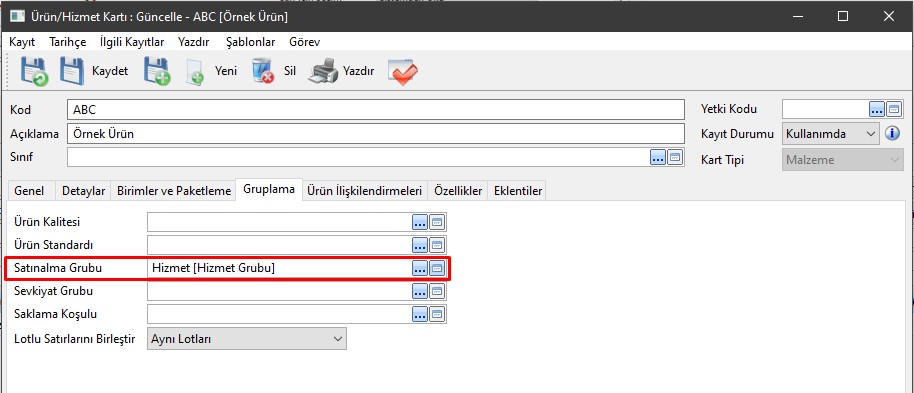Expand Lotlu Satırlarını Birleştir dropdown
Screen dimensions: 914x393
247,339
